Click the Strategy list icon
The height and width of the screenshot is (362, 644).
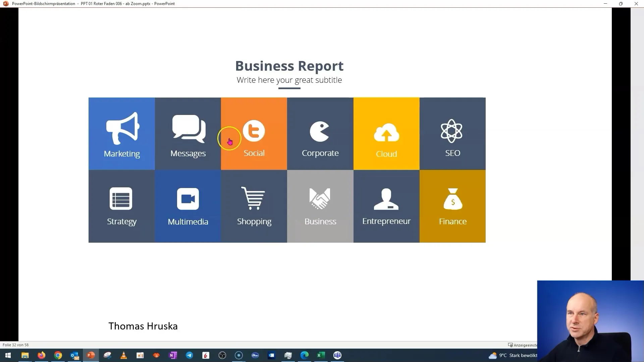point(122,198)
